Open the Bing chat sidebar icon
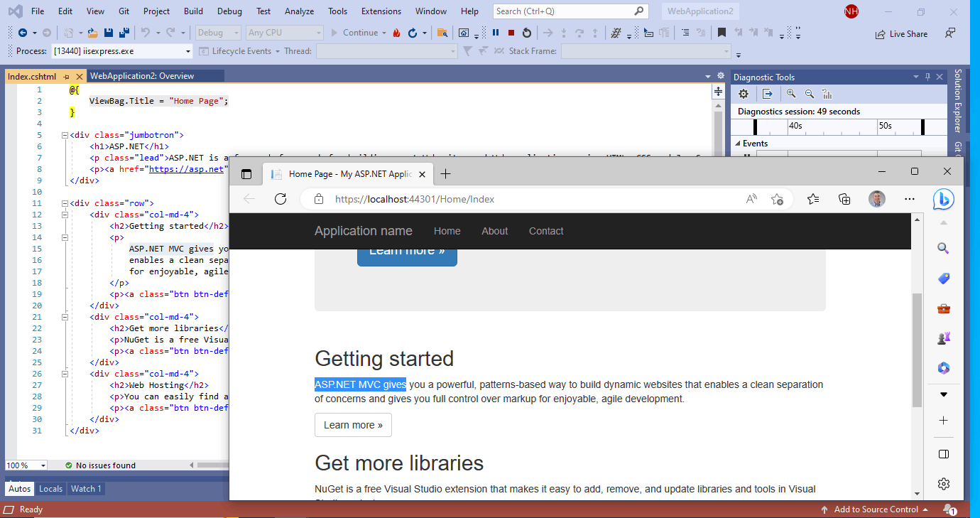Viewport: 980px width, 518px height. (944, 200)
